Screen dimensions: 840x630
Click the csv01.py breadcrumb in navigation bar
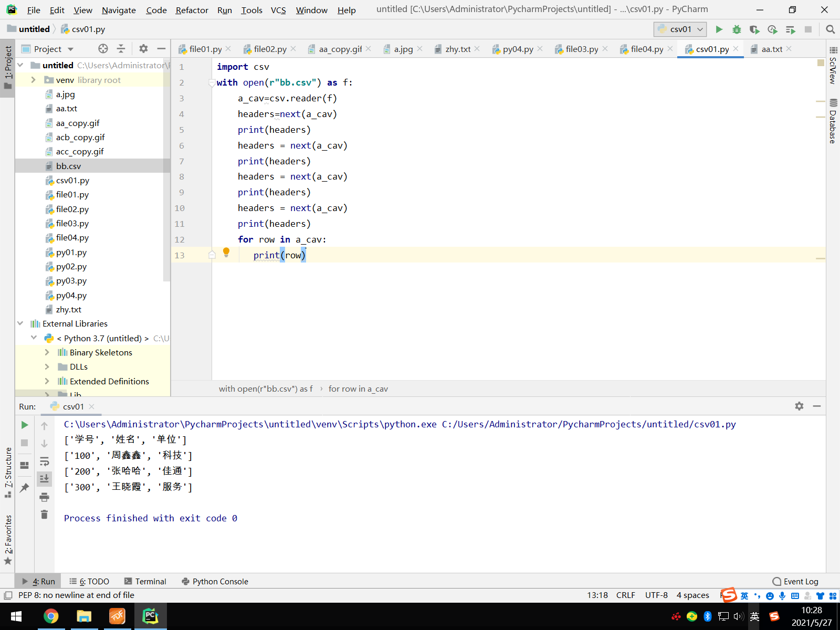click(83, 29)
